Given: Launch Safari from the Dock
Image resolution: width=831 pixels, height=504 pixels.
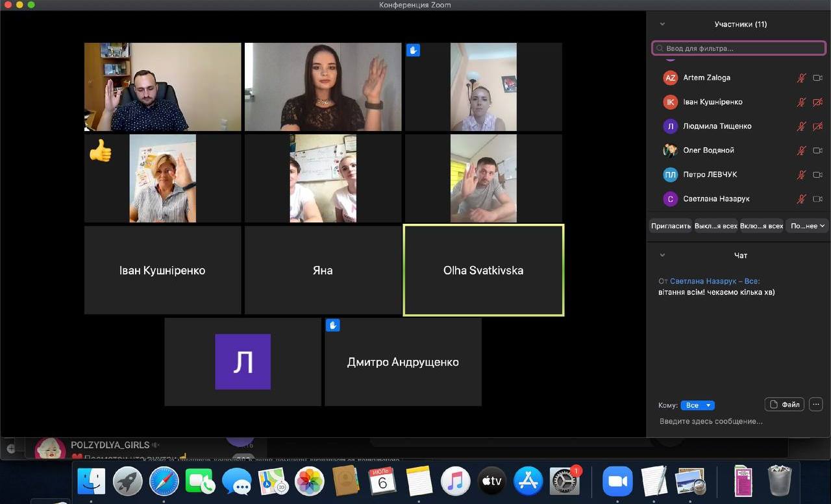Looking at the screenshot, I should tap(164, 481).
